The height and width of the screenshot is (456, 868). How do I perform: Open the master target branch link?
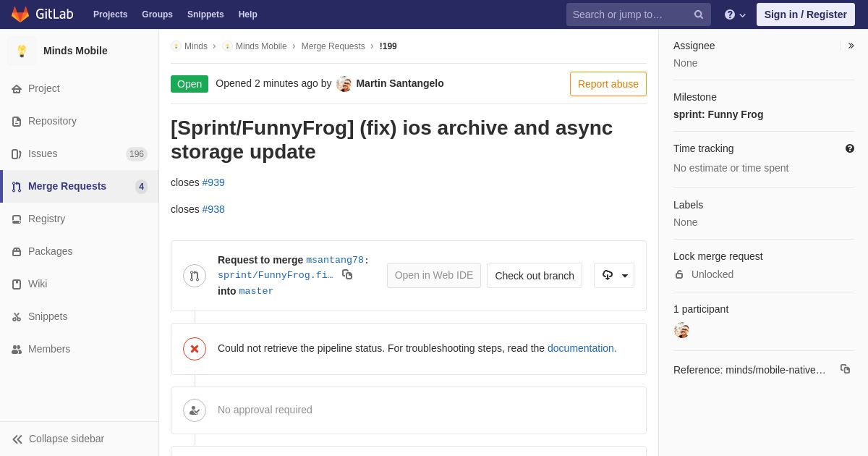pos(256,291)
